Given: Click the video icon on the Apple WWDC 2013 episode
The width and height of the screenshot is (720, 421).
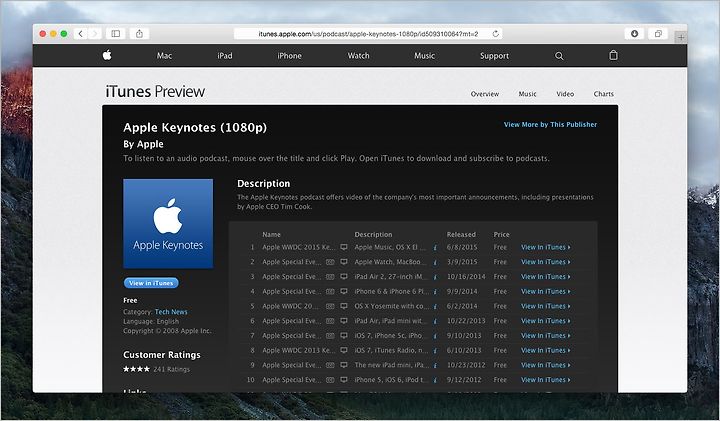Looking at the screenshot, I should 343,350.
